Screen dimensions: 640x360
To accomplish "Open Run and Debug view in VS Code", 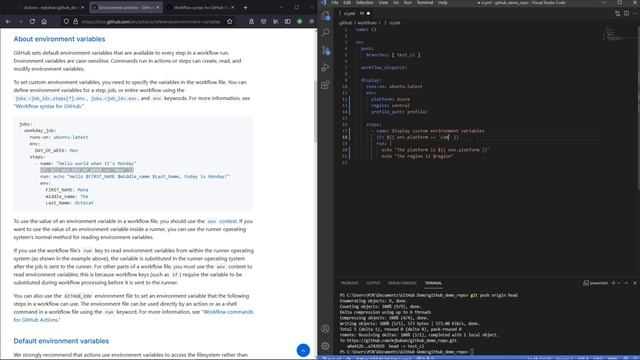I will tap(326, 67).
